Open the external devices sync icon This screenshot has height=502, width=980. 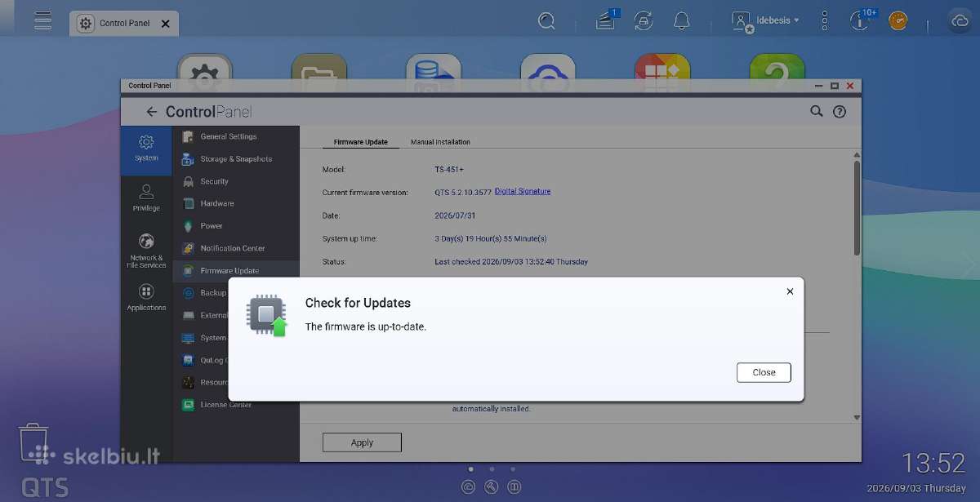coord(644,20)
